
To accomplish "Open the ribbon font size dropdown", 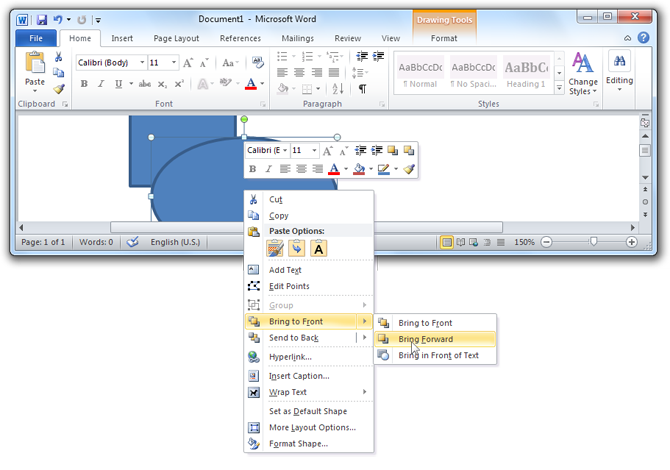I will (174, 63).
